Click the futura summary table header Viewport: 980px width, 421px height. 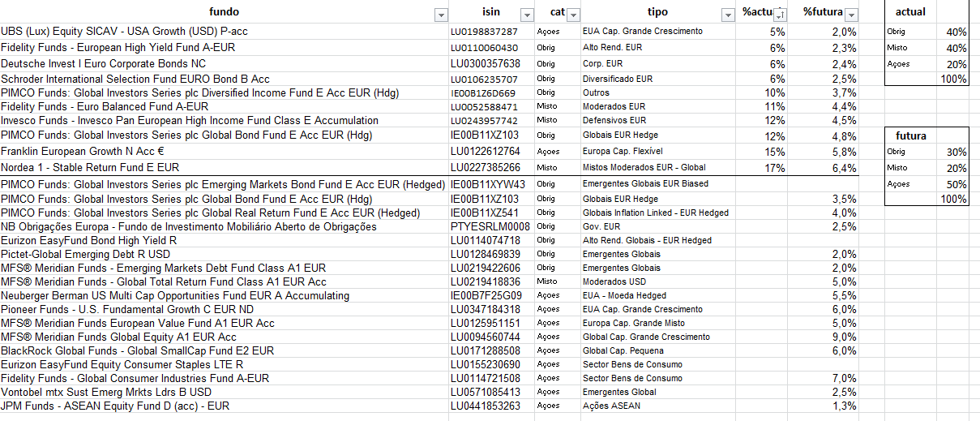(x=910, y=135)
